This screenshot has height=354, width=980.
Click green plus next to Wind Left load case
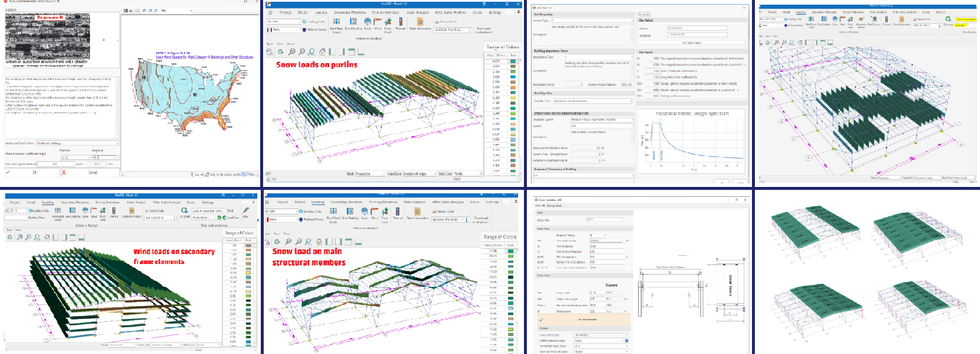[x=219, y=217]
